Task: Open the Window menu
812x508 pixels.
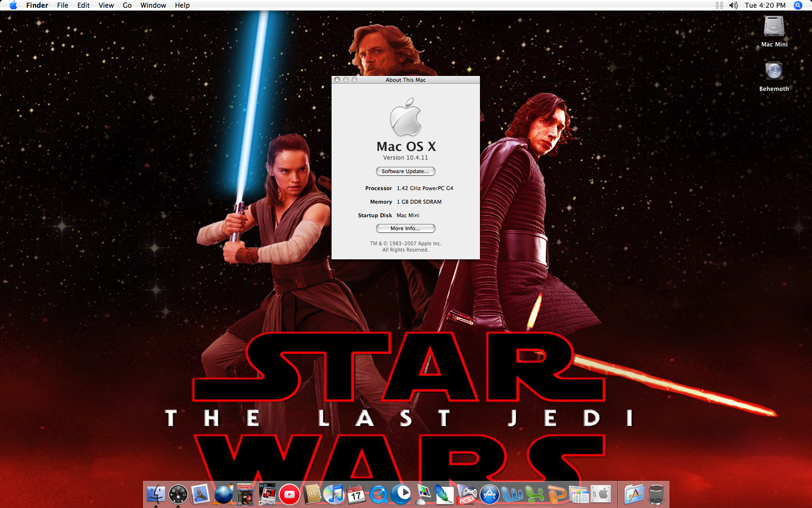Action: click(x=153, y=5)
